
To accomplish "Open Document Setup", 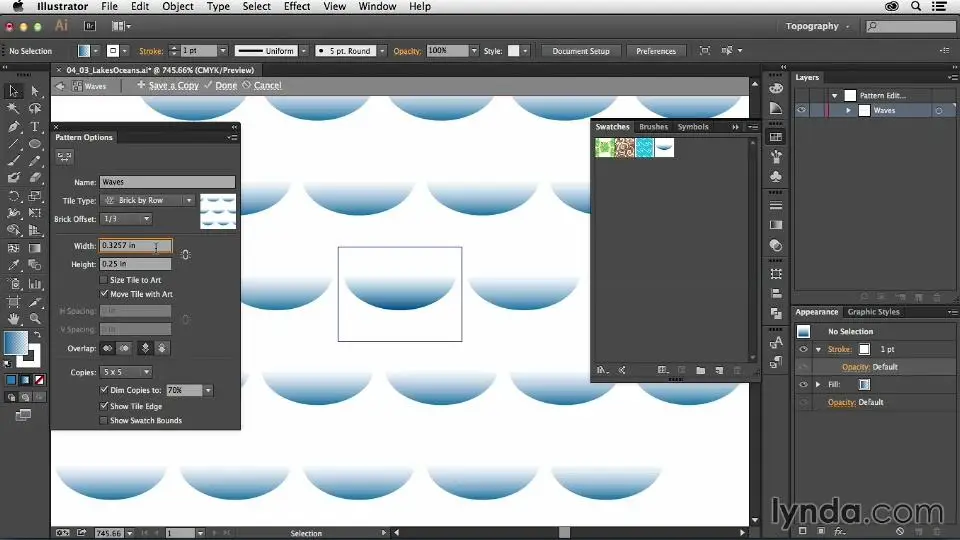I will (580, 51).
